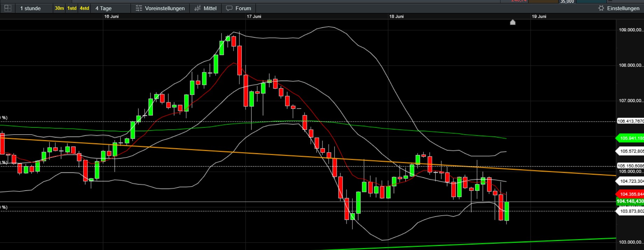The width and height of the screenshot is (644, 250).
Task: Click the gray house-shaped marker above chart
Action: pos(513,22)
